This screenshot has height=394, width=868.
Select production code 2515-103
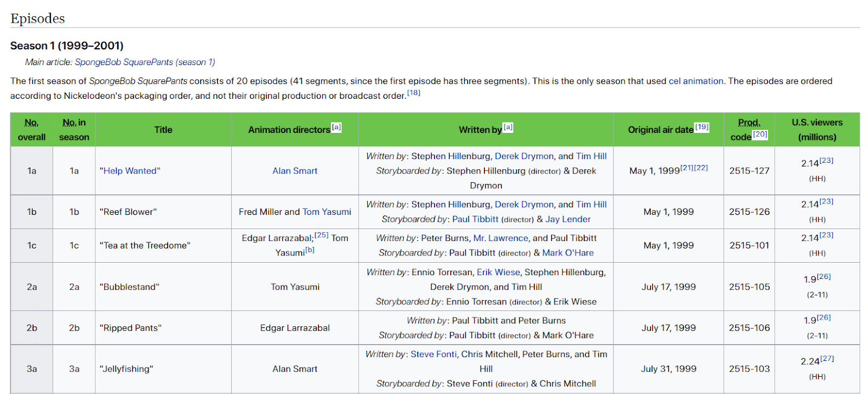tap(749, 368)
